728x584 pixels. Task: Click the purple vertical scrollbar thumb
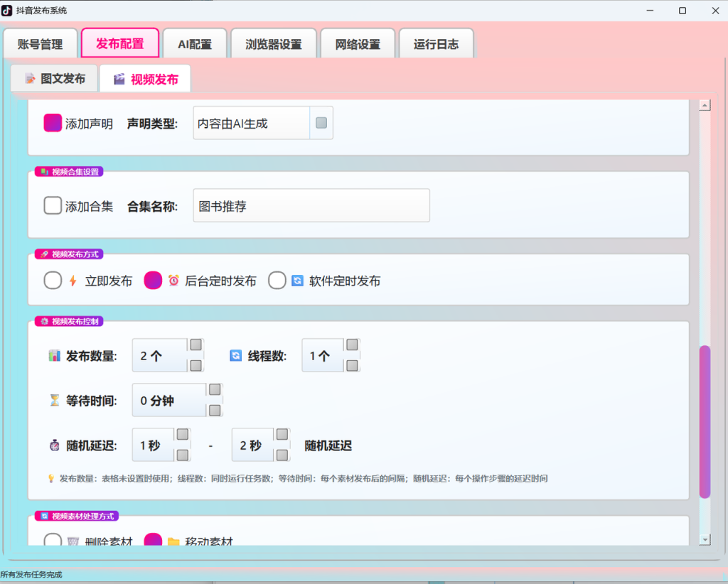click(x=705, y=421)
